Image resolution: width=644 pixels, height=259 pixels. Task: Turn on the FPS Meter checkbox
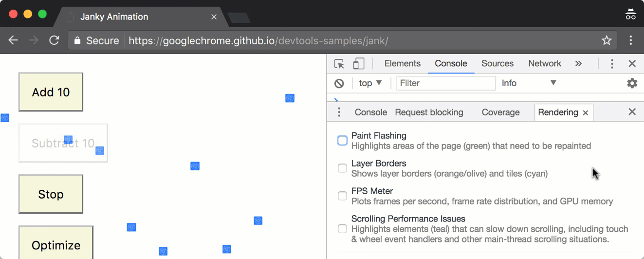[x=343, y=196]
